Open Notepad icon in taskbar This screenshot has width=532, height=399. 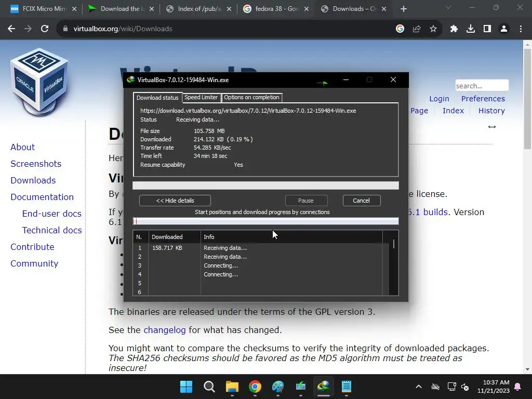[x=346, y=387]
